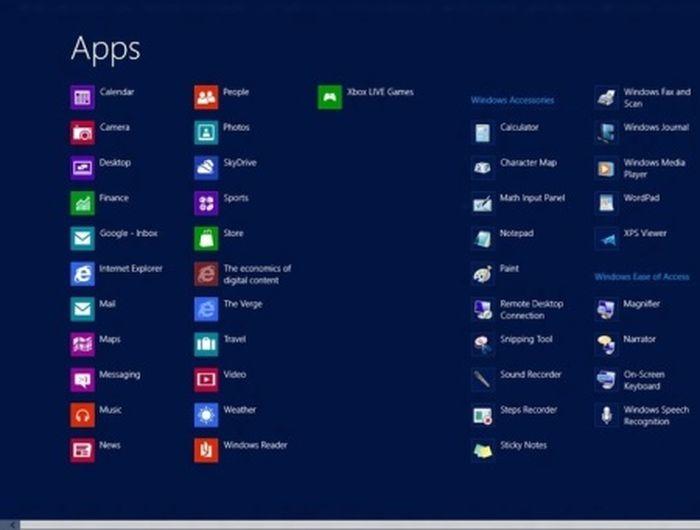Screen dimensions: 700x530
Task: Open the XPS Viewer icon
Action: [606, 238]
